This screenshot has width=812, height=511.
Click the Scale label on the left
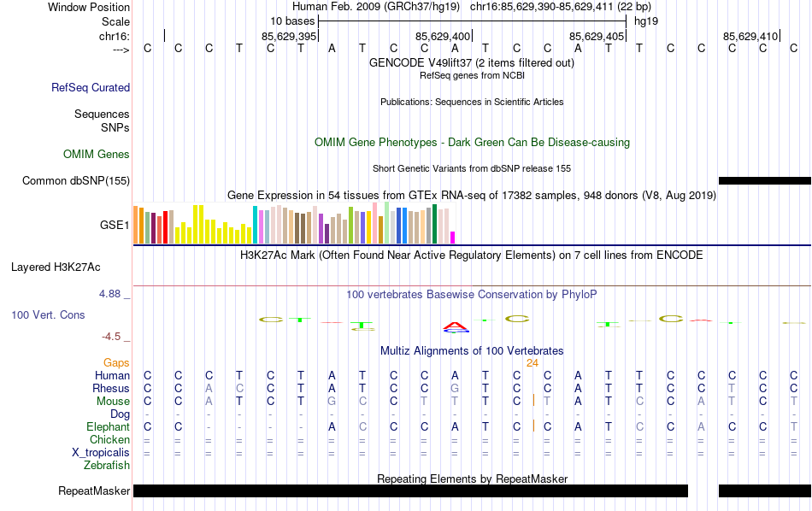click(x=116, y=21)
